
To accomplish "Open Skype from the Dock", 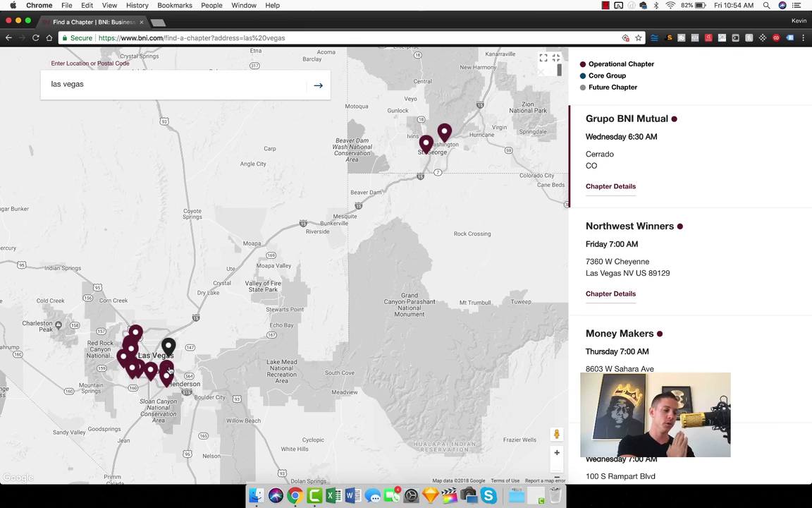I will pyautogui.click(x=488, y=495).
